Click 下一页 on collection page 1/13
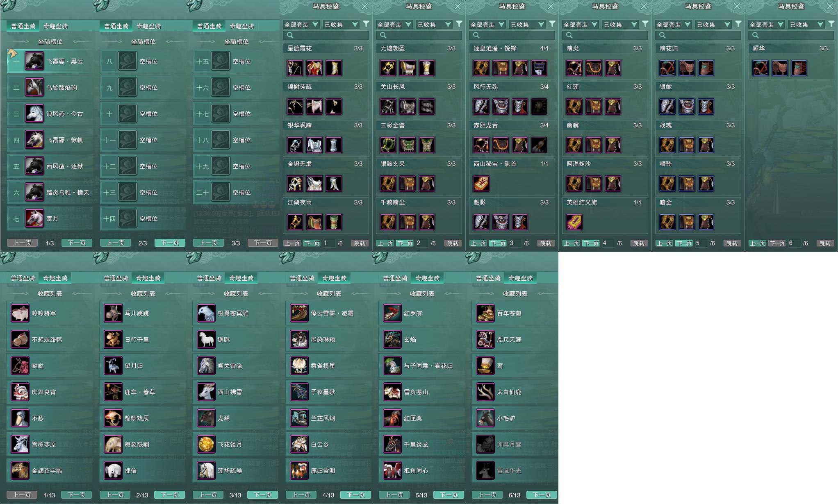 coord(76,495)
